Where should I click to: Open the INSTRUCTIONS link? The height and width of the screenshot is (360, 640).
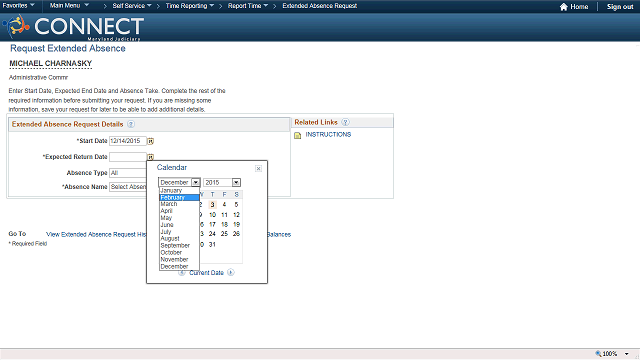click(328, 134)
